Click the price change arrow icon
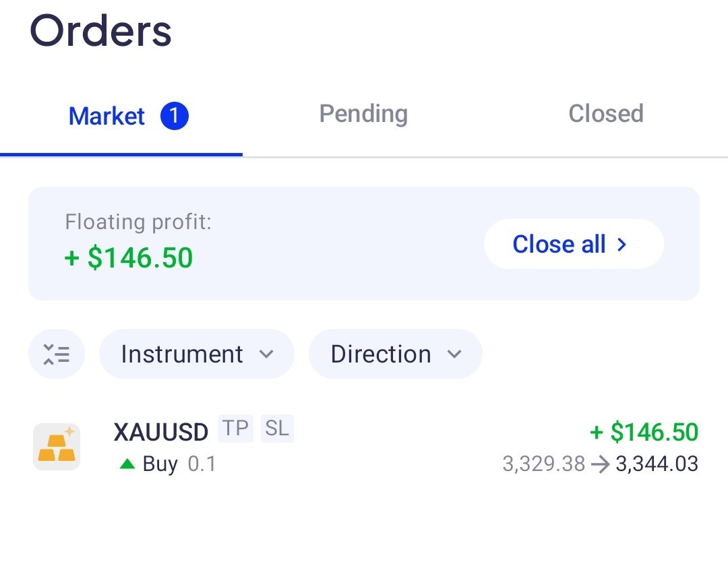Image resolution: width=728 pixels, height=564 pixels. tap(601, 464)
